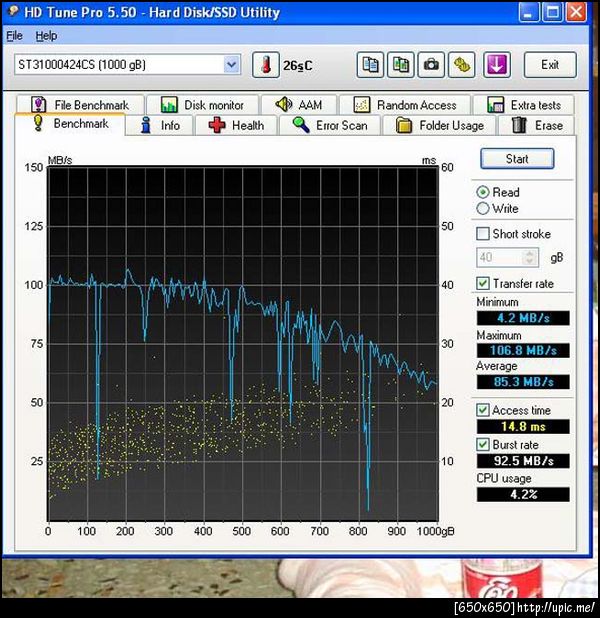Click the Burst rate value 92.5 MB/s

pyautogui.click(x=523, y=461)
